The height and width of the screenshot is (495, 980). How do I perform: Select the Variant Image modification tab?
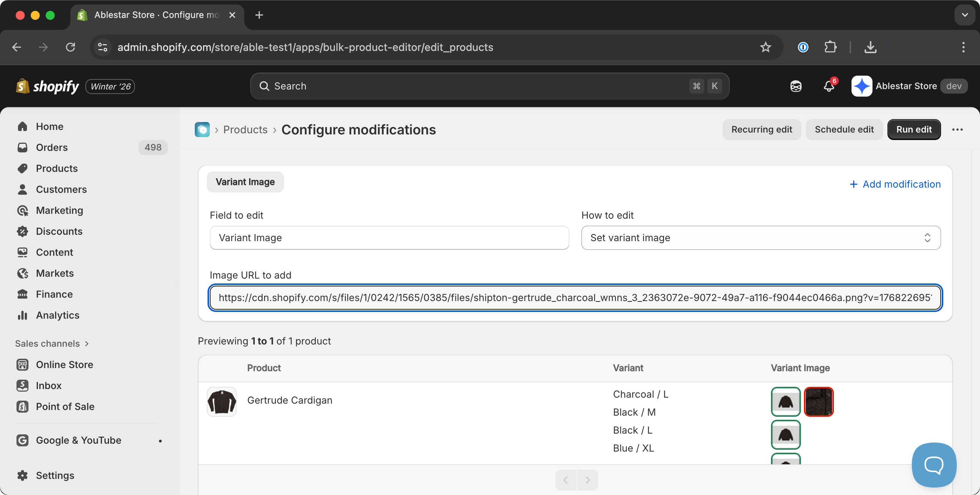(x=245, y=182)
